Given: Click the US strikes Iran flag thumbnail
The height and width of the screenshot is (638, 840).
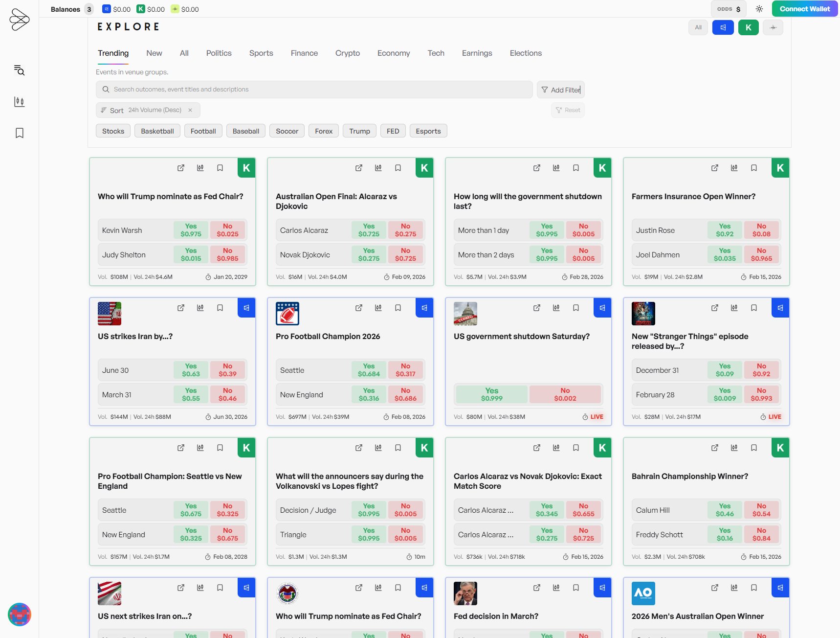Looking at the screenshot, I should pos(110,314).
